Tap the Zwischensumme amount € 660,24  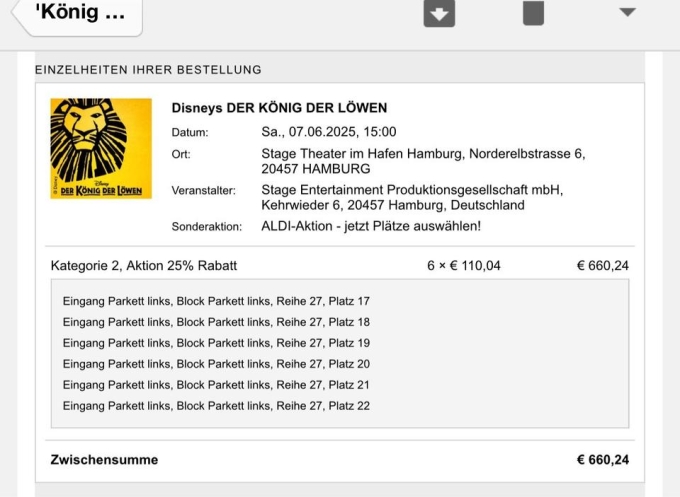tap(602, 460)
